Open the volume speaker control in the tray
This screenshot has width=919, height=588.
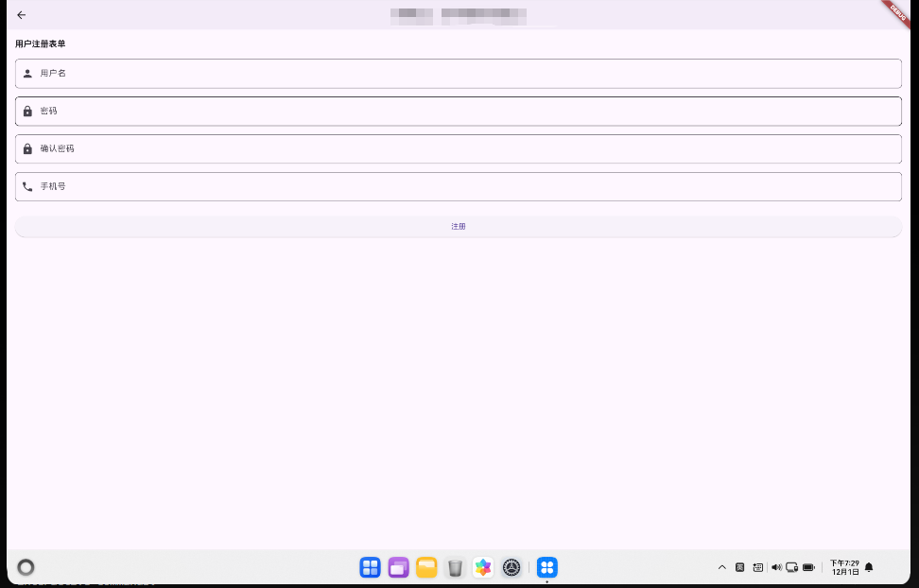776,567
